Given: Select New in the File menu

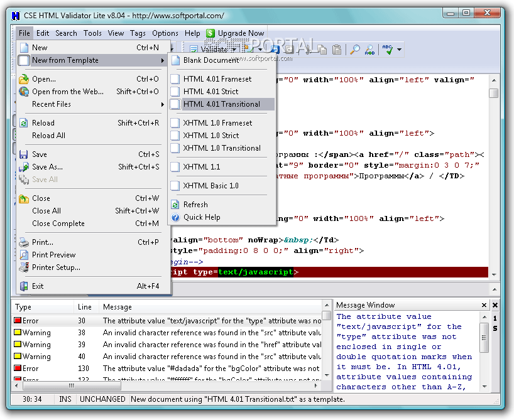Looking at the screenshot, I should coord(94,48).
